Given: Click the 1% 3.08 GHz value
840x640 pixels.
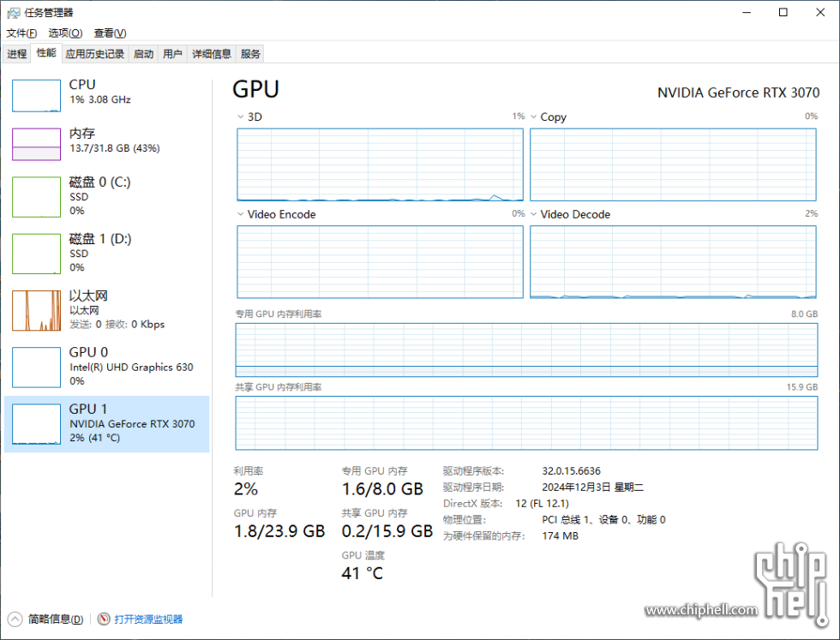Looking at the screenshot, I should (100, 99).
